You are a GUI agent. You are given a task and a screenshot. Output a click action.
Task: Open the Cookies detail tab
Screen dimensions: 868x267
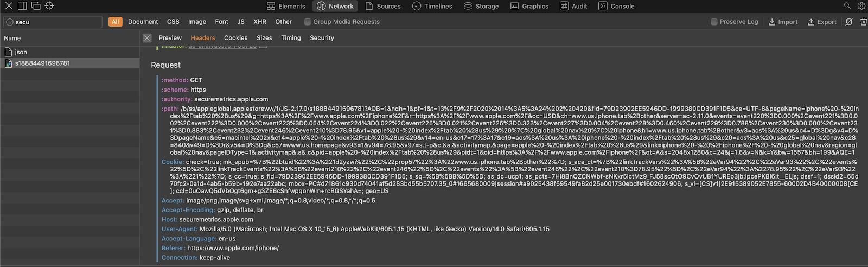pos(235,38)
